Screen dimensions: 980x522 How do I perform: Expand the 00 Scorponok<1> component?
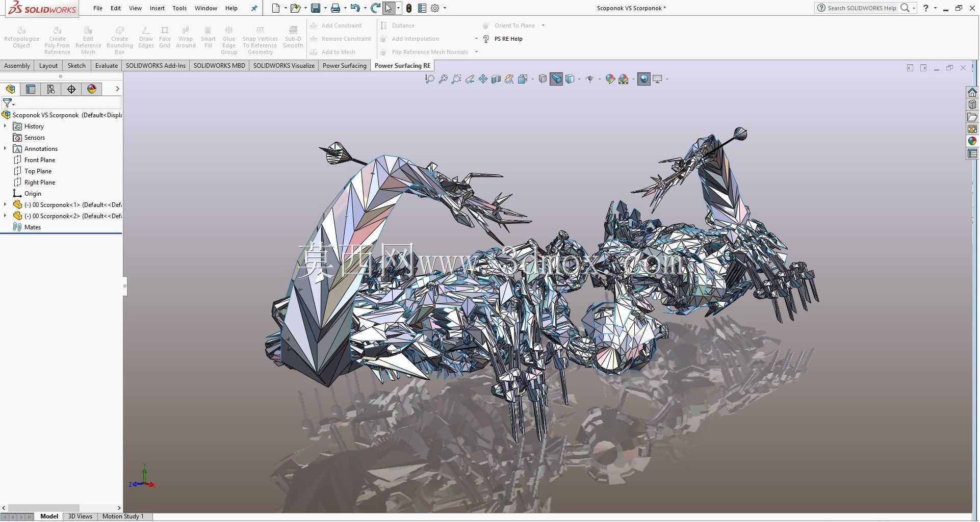coord(5,204)
